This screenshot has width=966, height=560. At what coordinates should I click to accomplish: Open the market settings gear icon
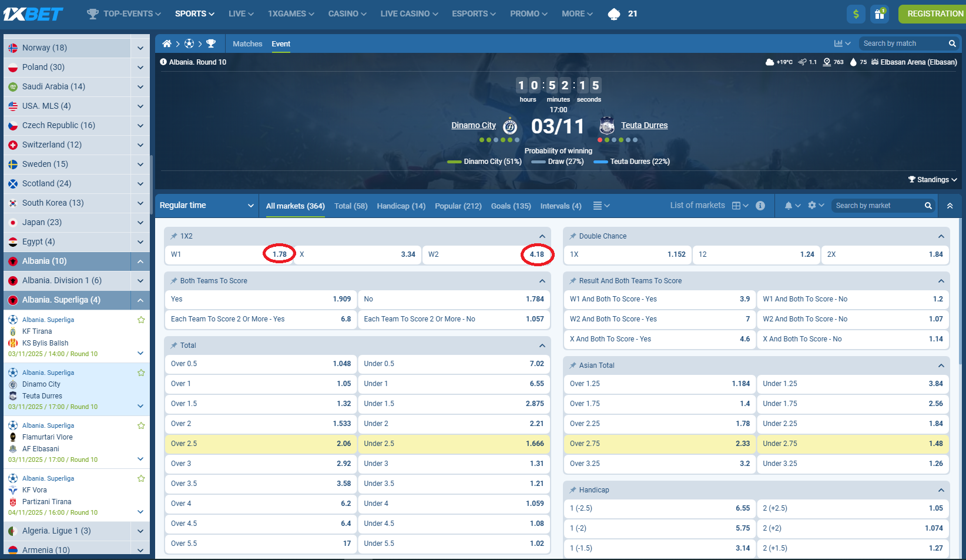[x=812, y=206]
